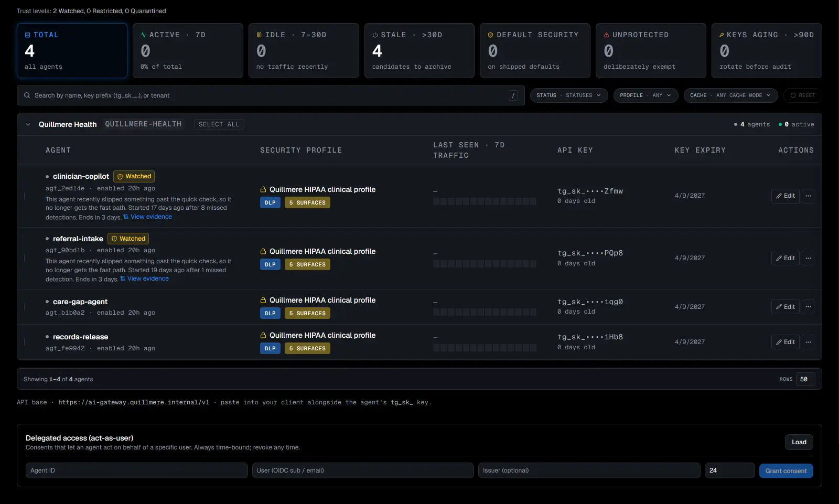This screenshot has height=504, width=839.
Task: Select the Total agents summary card
Action: [72, 51]
